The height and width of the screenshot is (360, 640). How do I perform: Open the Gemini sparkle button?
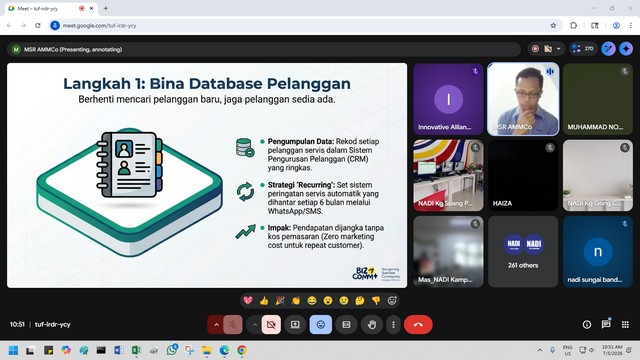point(626,49)
